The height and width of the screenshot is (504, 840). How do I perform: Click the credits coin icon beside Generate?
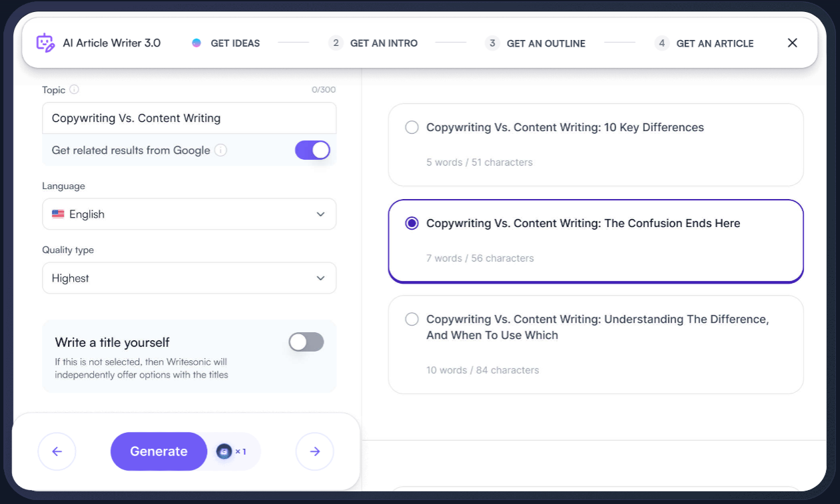point(224,451)
